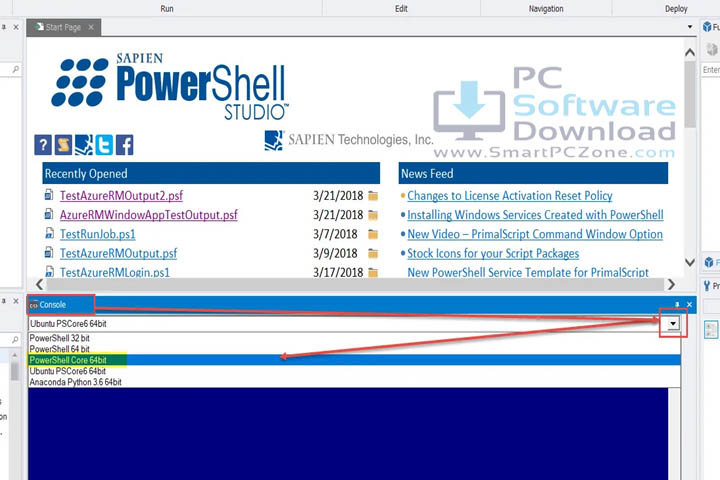
Task: Select Ubuntu PSCore6 64bit from list
Action: coord(354,371)
